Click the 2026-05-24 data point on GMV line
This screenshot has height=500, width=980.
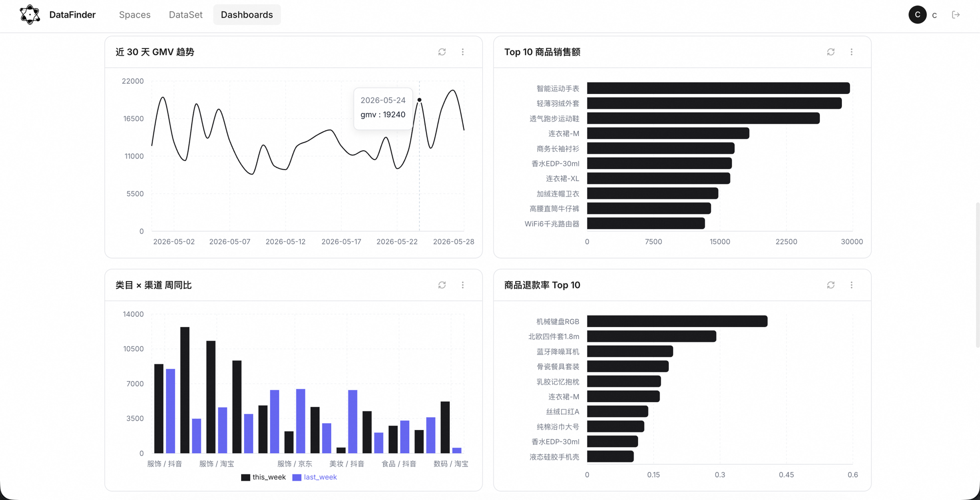point(419,100)
